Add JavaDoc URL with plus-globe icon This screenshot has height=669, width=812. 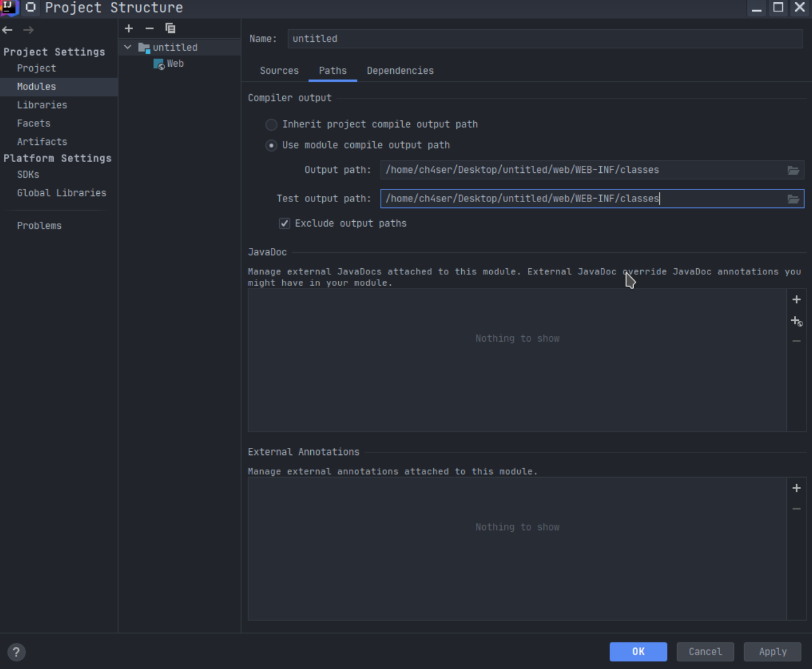pos(796,321)
